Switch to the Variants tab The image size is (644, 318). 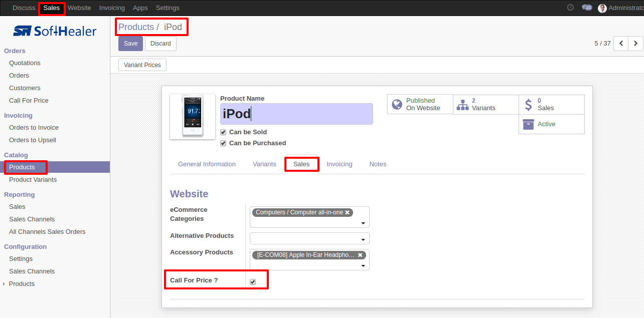[264, 164]
